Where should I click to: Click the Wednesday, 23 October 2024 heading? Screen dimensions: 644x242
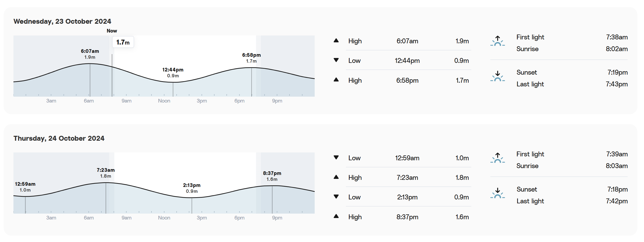click(62, 21)
